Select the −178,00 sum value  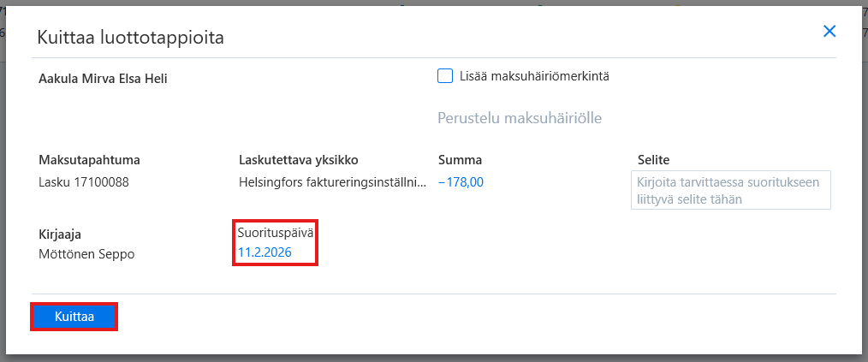[x=461, y=182]
